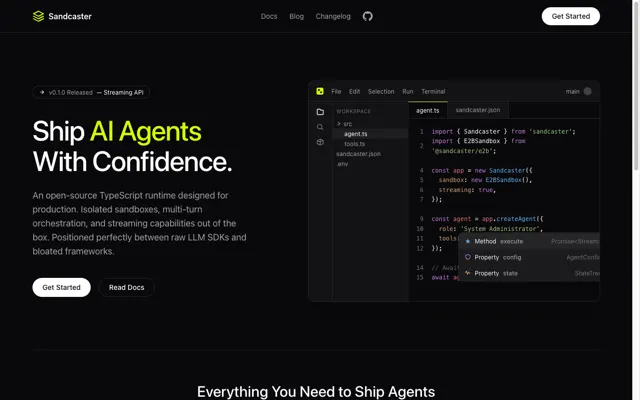Image resolution: width=640 pixels, height=400 pixels.
Task: Click the code line "role: 'System Administrator',"
Action: pos(491,229)
